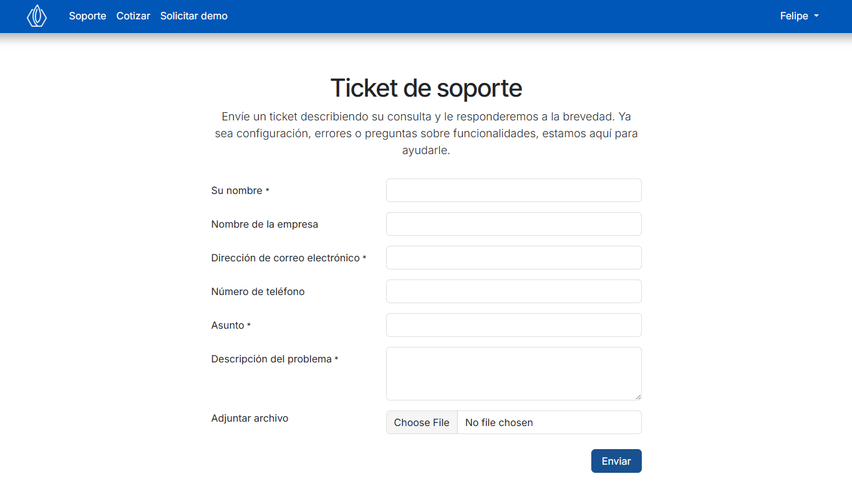Focus the Descripción del problema textarea
852x504 pixels.
click(513, 373)
